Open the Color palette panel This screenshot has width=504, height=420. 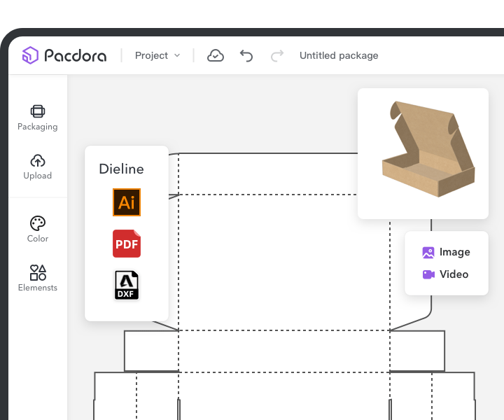tap(38, 230)
